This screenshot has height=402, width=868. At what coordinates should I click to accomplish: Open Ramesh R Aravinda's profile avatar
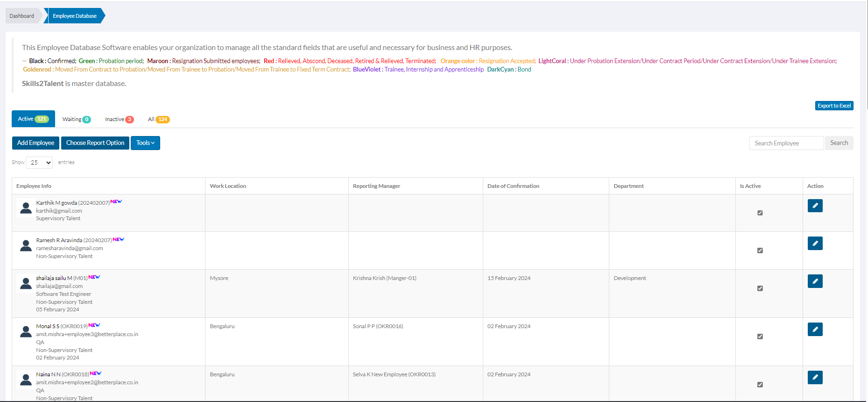pos(26,245)
